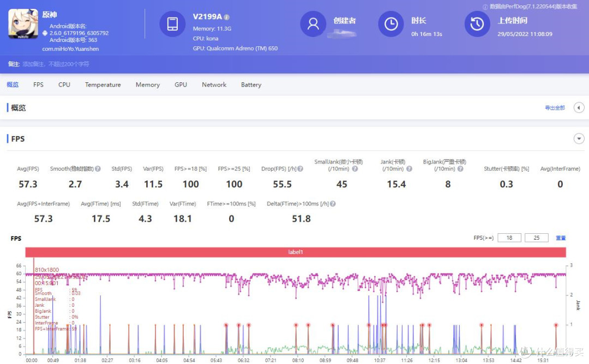Image resolution: width=589 pixels, height=364 pixels.
Task: Click the Android icon beside version name
Action: (x=45, y=33)
